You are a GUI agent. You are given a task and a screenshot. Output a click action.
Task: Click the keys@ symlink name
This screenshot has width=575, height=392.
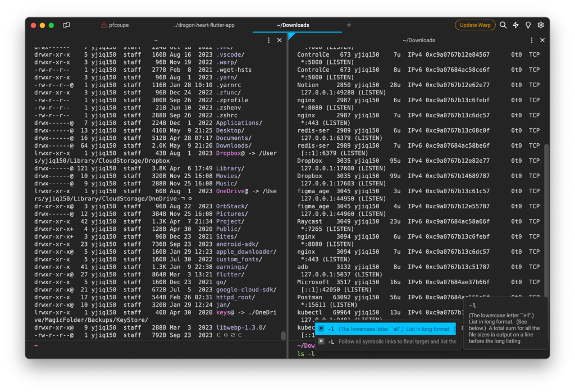click(225, 312)
